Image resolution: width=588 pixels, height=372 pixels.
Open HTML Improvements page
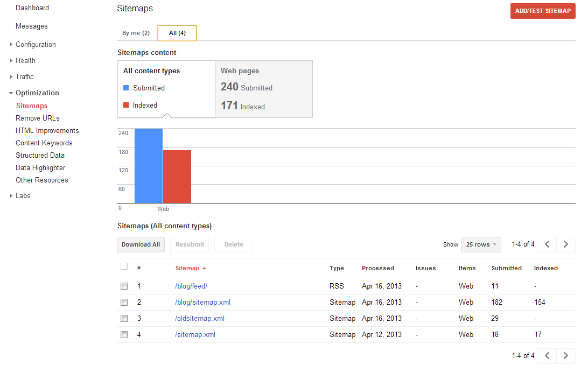click(x=47, y=130)
